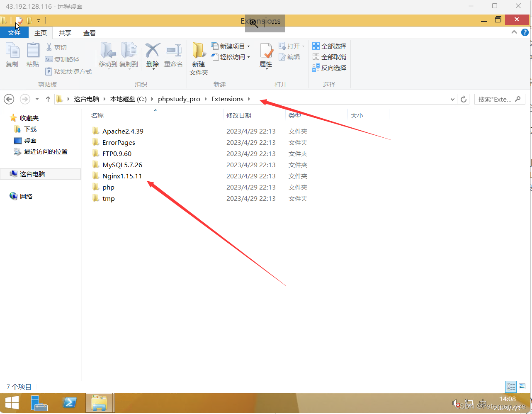The height and width of the screenshot is (414, 532).
Task: Open the Move to (移动到) menu
Action: 108,56
